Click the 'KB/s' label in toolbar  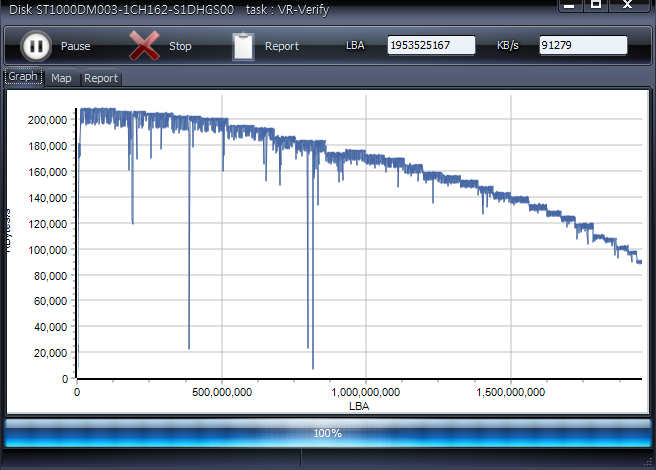point(507,45)
